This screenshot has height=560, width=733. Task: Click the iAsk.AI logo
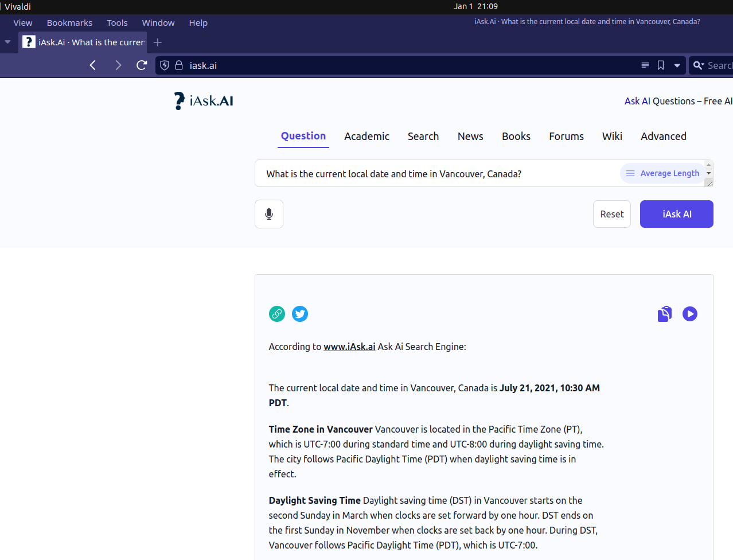pos(204,101)
